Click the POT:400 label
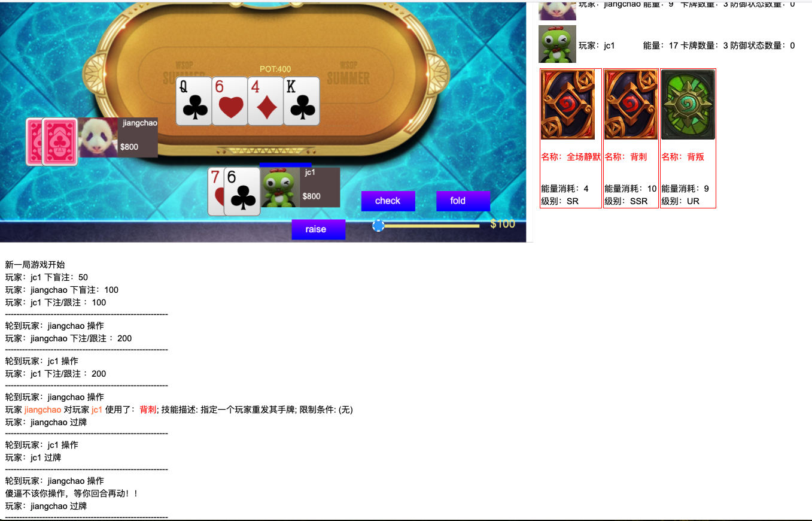Viewport: 812px width, 521px height. tap(275, 69)
